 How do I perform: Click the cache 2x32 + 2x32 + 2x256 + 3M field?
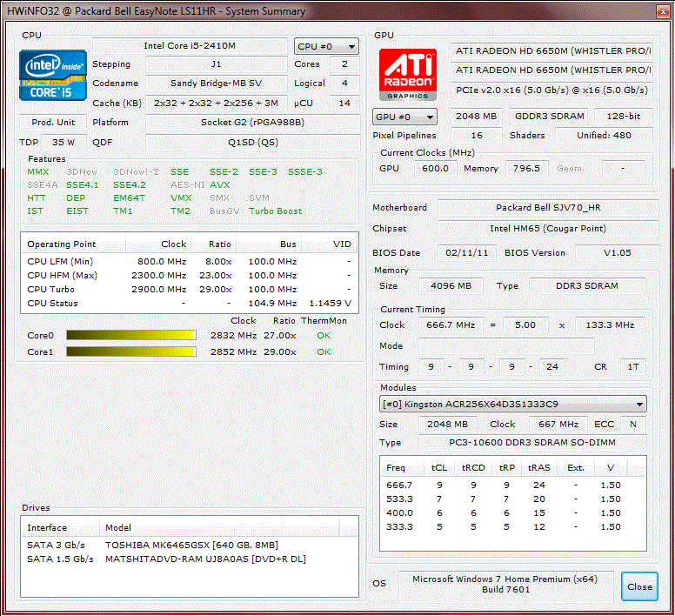tap(216, 104)
